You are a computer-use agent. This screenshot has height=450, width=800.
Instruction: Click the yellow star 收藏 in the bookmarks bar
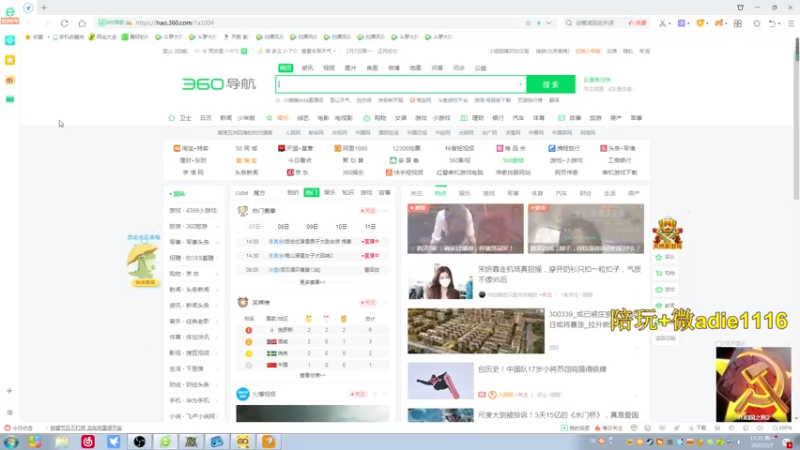34,37
